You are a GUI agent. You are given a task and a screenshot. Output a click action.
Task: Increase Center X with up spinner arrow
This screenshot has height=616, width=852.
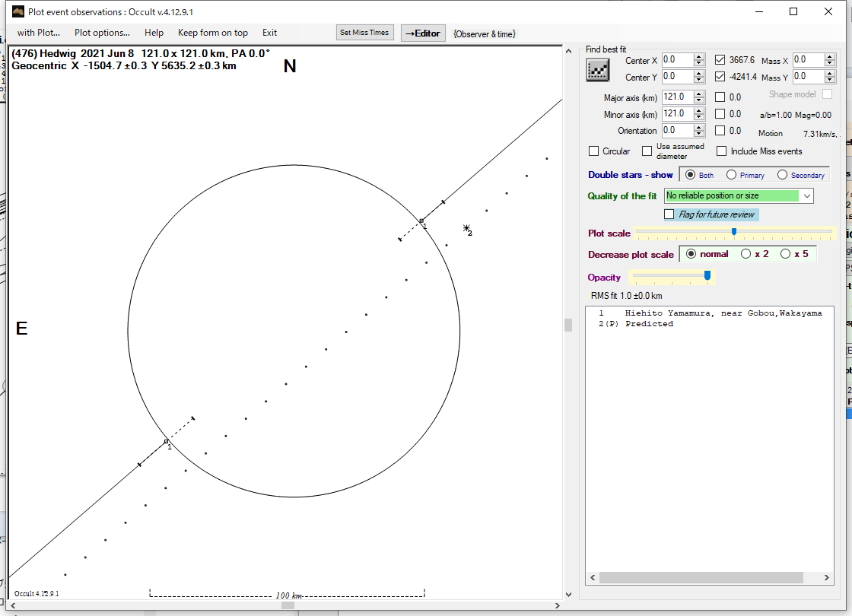pos(699,56)
